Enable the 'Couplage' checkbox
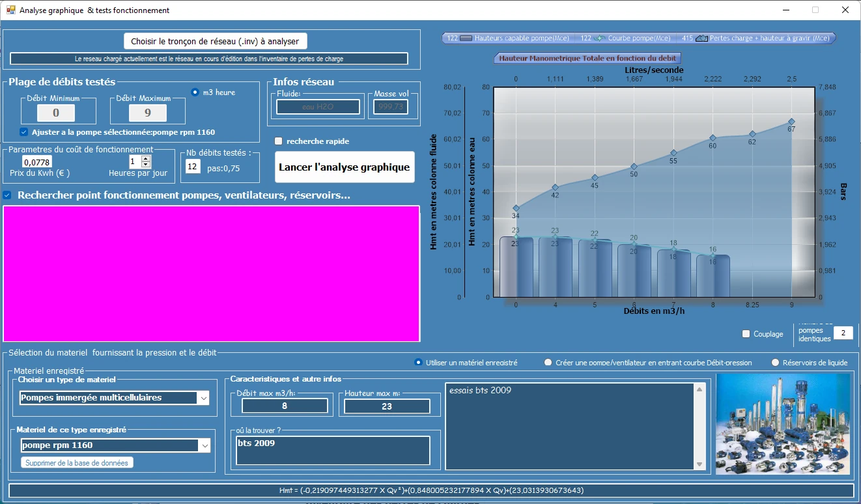 coord(746,334)
